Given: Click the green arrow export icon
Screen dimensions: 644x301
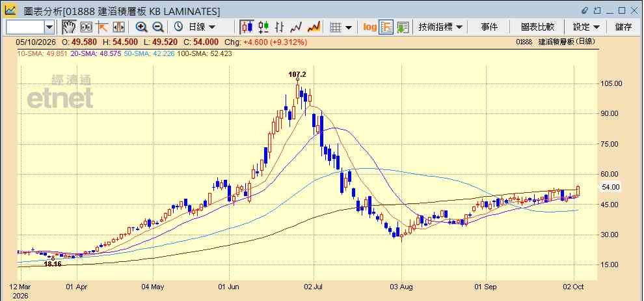Looking at the screenshot, I should coord(403,27).
